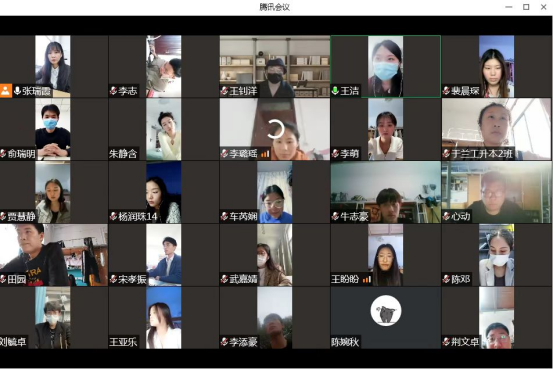This screenshot has height=370, width=554.
Task: Click the muted mic icon of 牛志豪
Action: 335,216
